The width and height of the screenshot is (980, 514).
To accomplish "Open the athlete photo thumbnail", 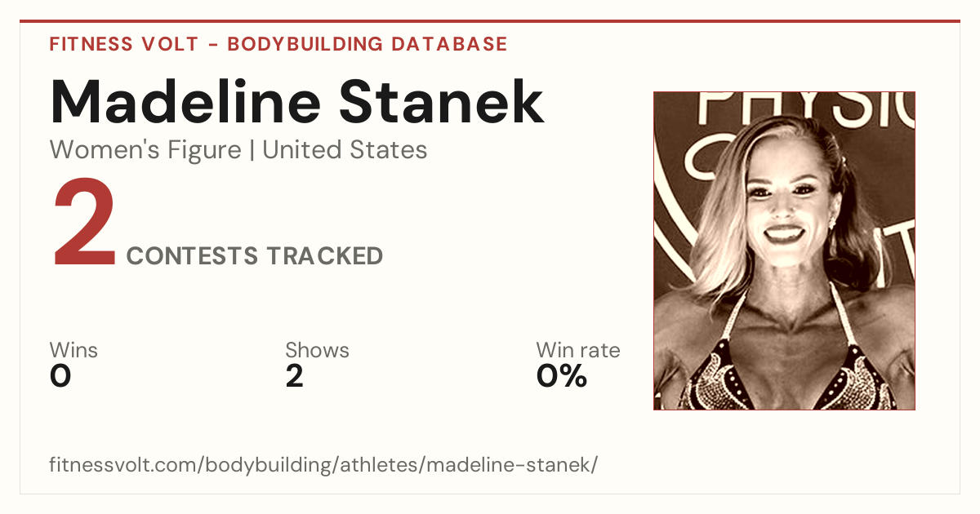I will click(784, 250).
